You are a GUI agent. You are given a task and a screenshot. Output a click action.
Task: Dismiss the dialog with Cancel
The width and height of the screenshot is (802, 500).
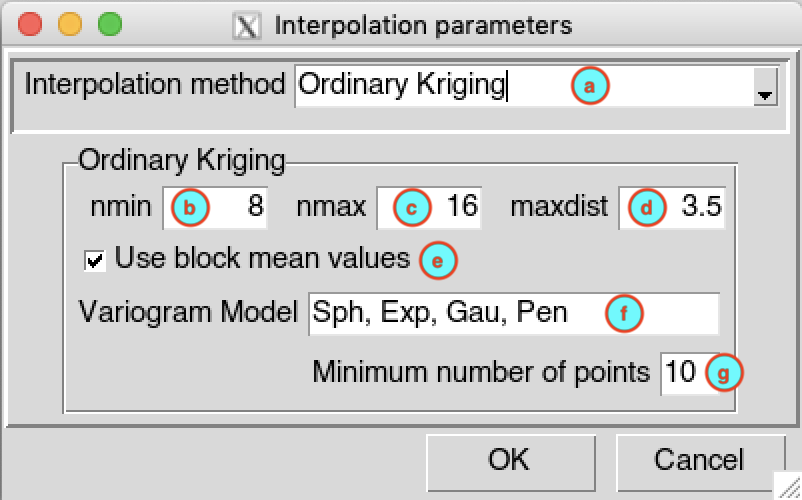(x=700, y=462)
